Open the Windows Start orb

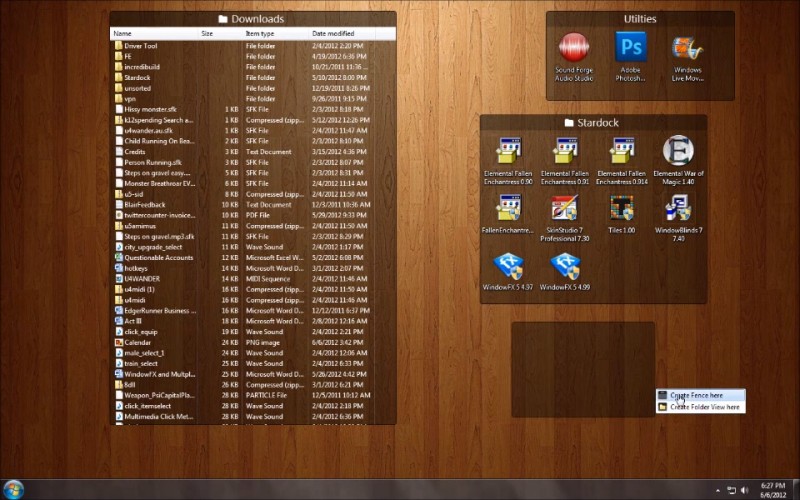tap(13, 490)
